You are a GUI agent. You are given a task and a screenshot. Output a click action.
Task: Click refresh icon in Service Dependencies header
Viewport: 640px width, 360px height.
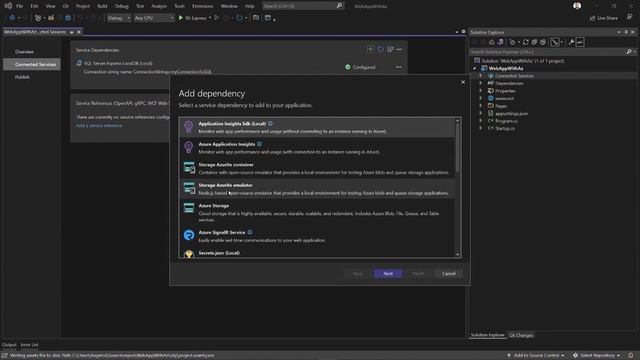click(380, 49)
